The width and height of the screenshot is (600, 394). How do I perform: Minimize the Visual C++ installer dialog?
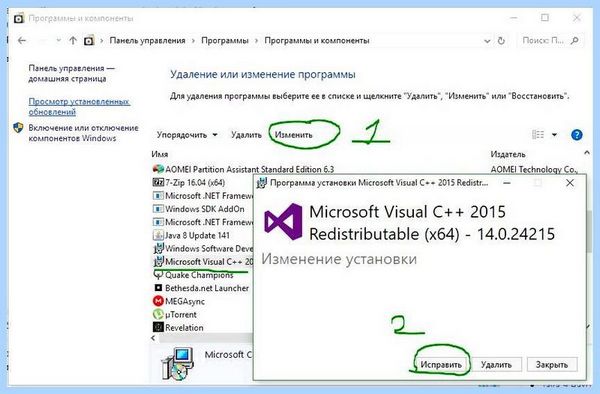(x=507, y=183)
